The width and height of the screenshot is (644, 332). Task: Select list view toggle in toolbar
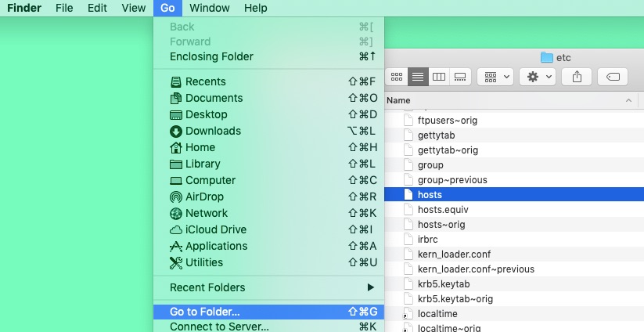click(418, 77)
